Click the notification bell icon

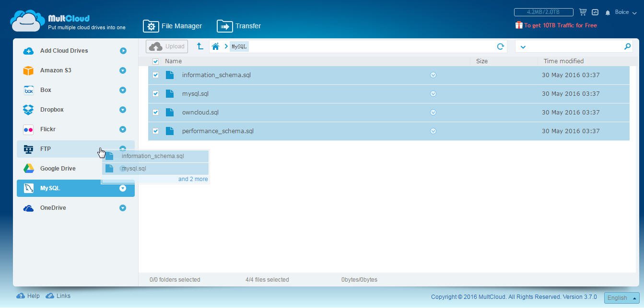608,12
